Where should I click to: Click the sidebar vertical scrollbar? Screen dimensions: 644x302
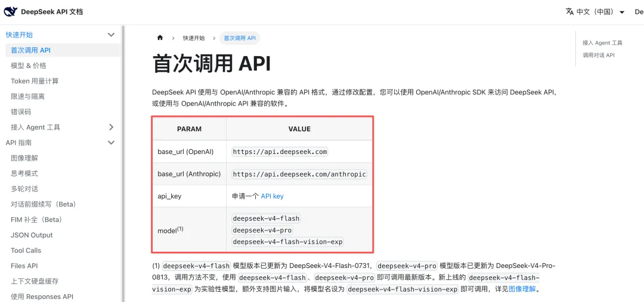click(x=122, y=164)
